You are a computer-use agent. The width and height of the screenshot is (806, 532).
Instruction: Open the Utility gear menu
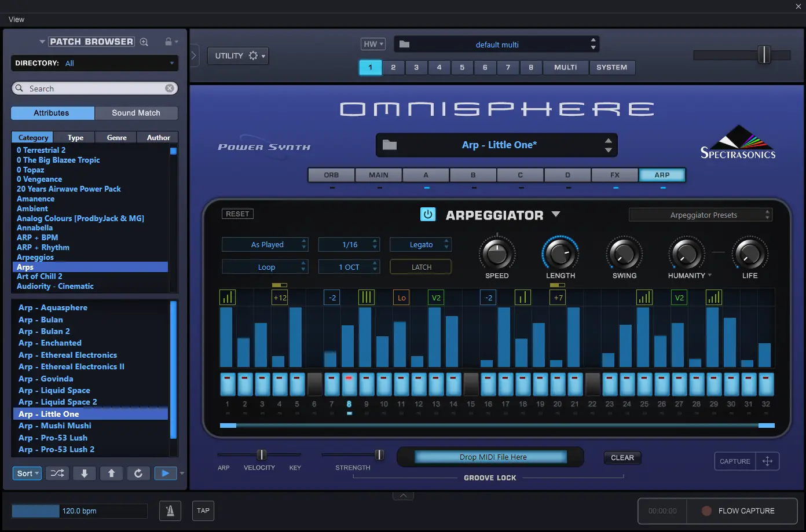[253, 56]
